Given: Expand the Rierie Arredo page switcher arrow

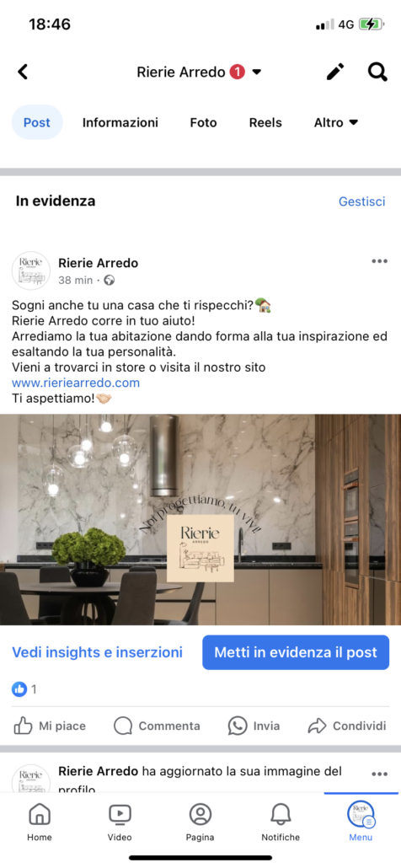Looking at the screenshot, I should click(x=256, y=72).
